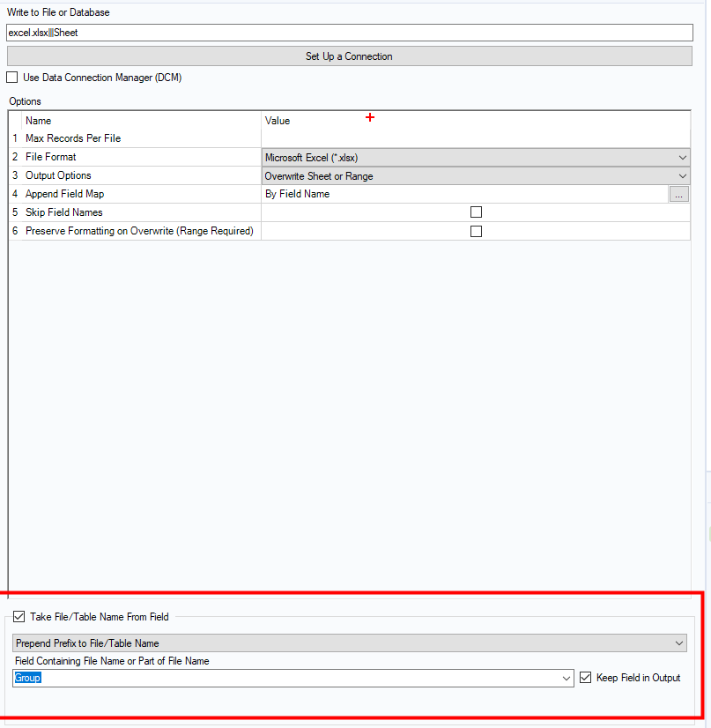Expand the Output Options dropdown
This screenshot has width=711, height=728.
(476, 176)
